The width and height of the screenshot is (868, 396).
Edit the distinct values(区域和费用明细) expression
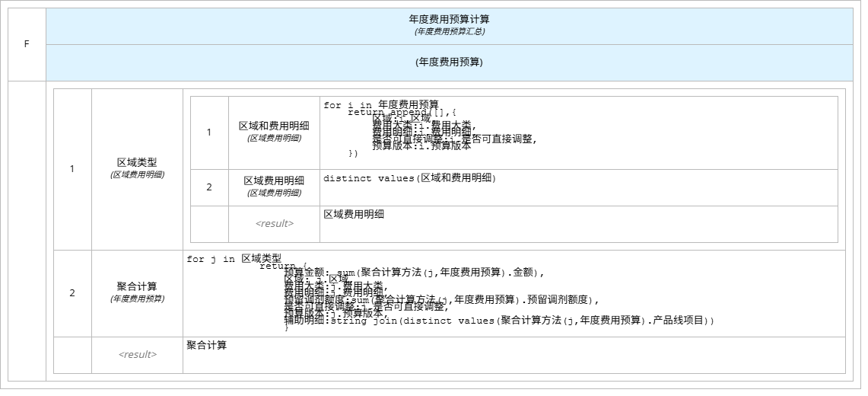pyautogui.click(x=578, y=187)
